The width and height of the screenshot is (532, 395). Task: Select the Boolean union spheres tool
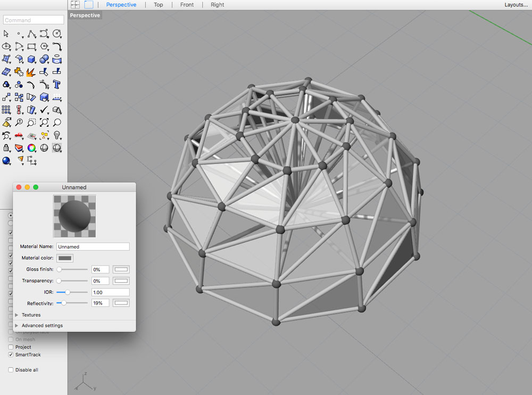click(44, 59)
